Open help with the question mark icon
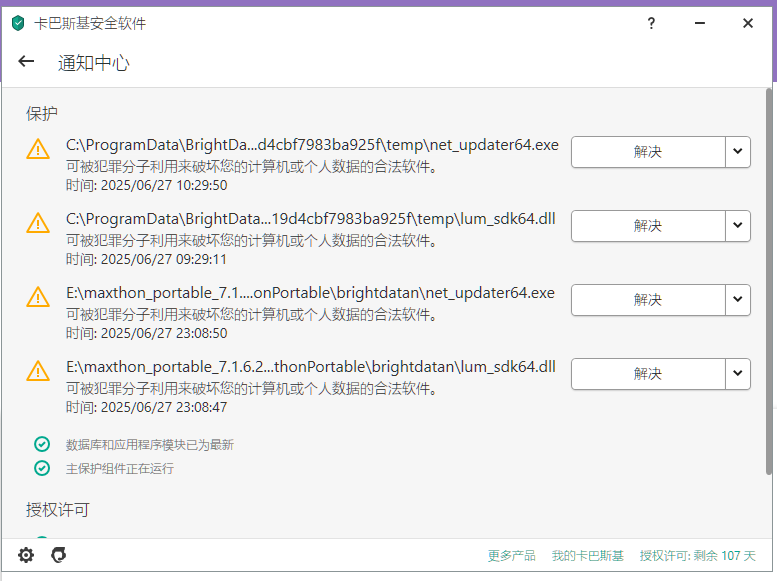Image resolution: width=777 pixels, height=581 pixels. click(651, 23)
